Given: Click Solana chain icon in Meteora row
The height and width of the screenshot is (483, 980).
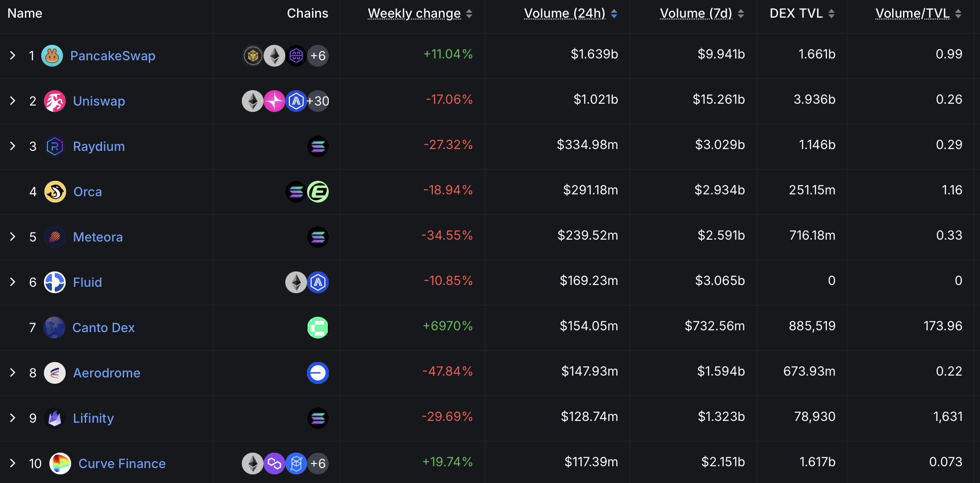Looking at the screenshot, I should coord(318,237).
